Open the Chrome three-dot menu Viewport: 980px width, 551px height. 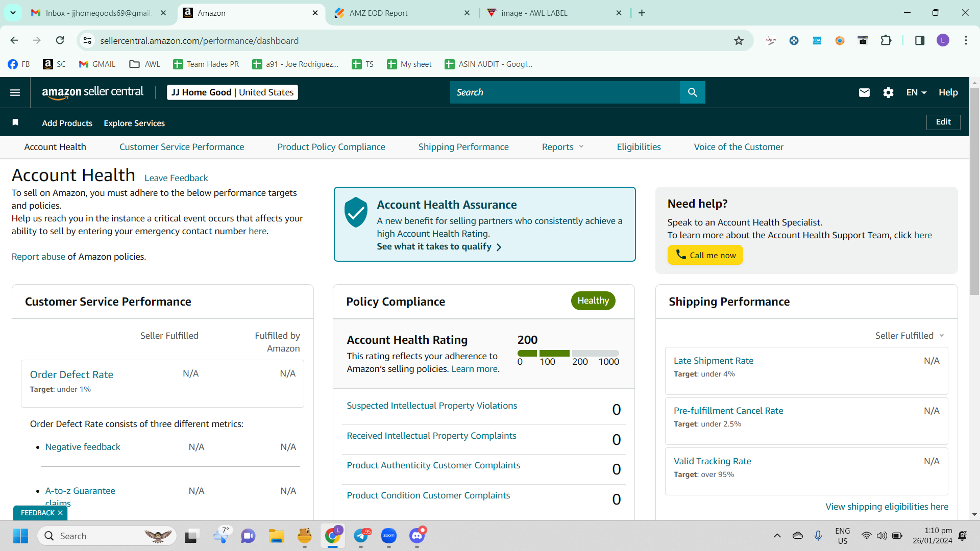pyautogui.click(x=966, y=40)
